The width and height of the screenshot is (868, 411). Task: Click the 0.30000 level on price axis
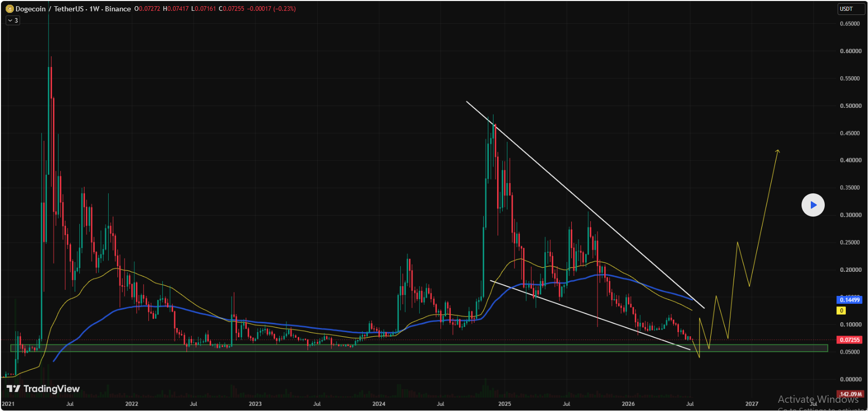(850, 215)
